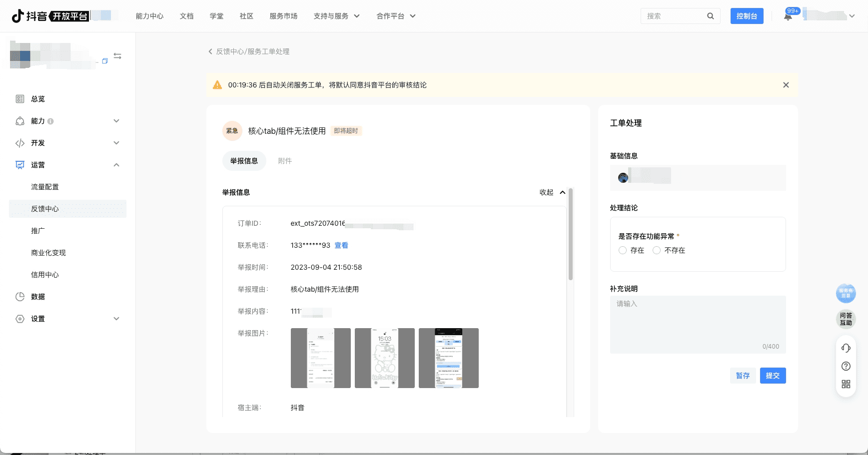868x455 pixels.
Task: Open the 能力中心 nav item
Action: [x=149, y=16]
